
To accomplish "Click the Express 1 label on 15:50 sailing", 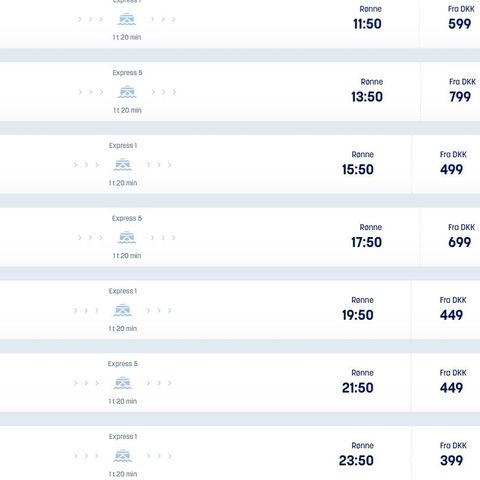I will [123, 146].
